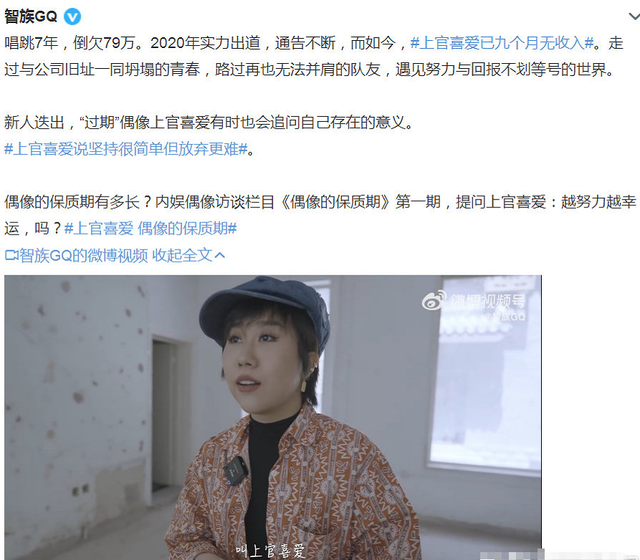
Task: Click the @智族GQ watermark in the video
Action: tap(504, 316)
